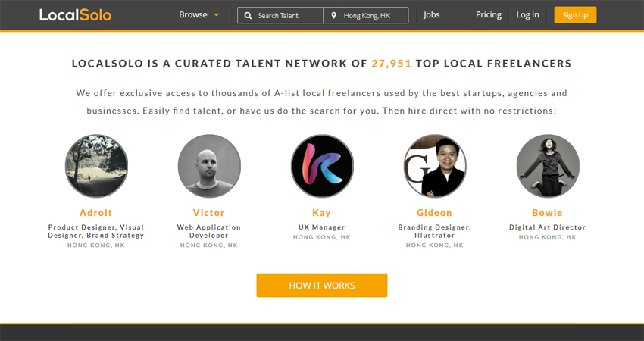Click the Victor name link

[209, 213]
